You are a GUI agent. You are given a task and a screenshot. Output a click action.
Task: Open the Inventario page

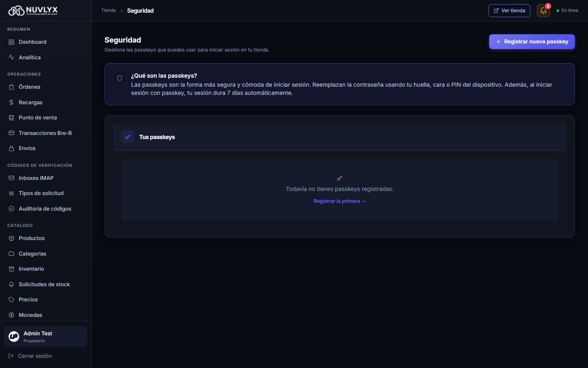point(45,269)
